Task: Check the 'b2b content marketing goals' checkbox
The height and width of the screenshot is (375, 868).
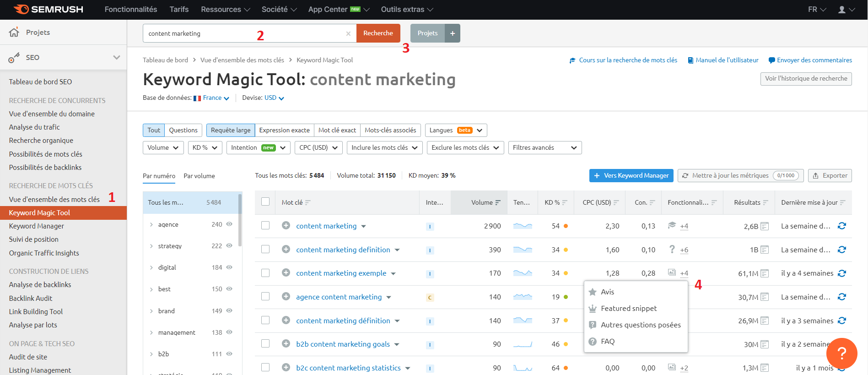Action: [x=265, y=343]
